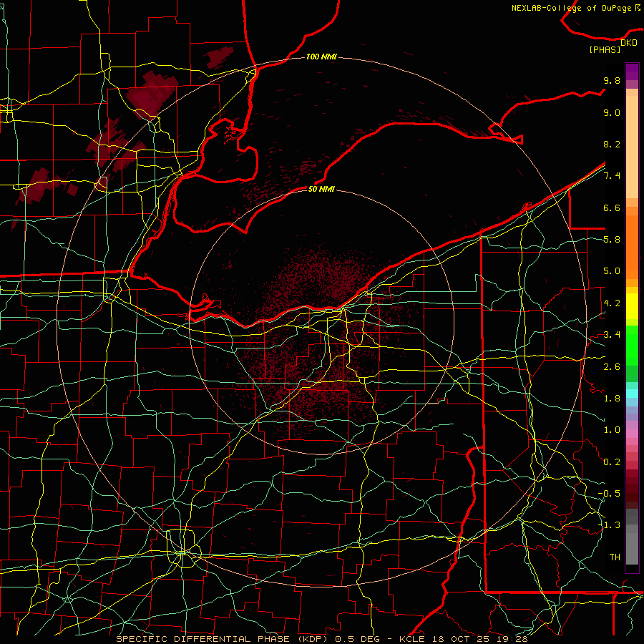This screenshot has width=644, height=644.
Task: Click the "100 NMI" range ring label
Action: tap(321, 57)
